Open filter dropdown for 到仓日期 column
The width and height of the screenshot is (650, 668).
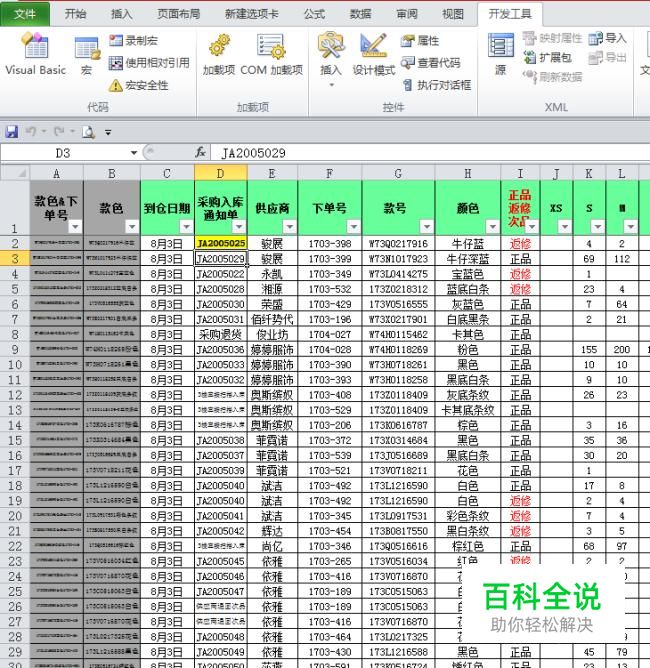tap(186, 227)
